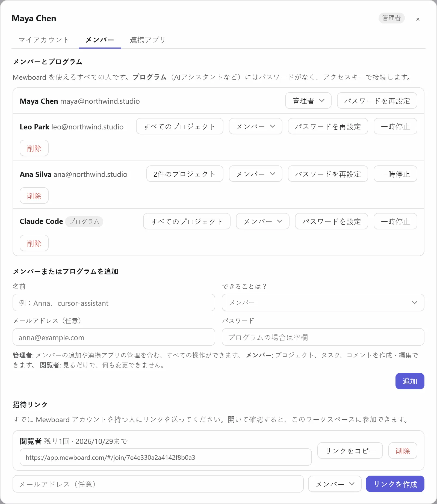Suspend Ana Silva with 一時停止

[395, 174]
